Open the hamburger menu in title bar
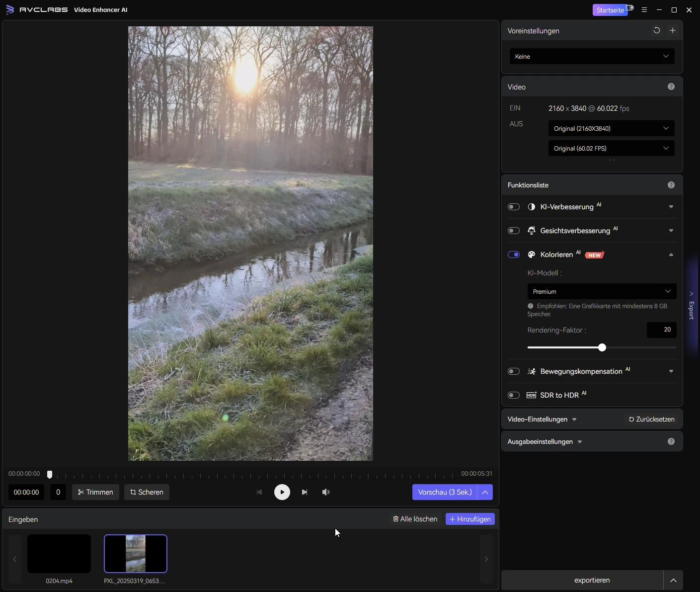This screenshot has height=592, width=700. (x=644, y=10)
